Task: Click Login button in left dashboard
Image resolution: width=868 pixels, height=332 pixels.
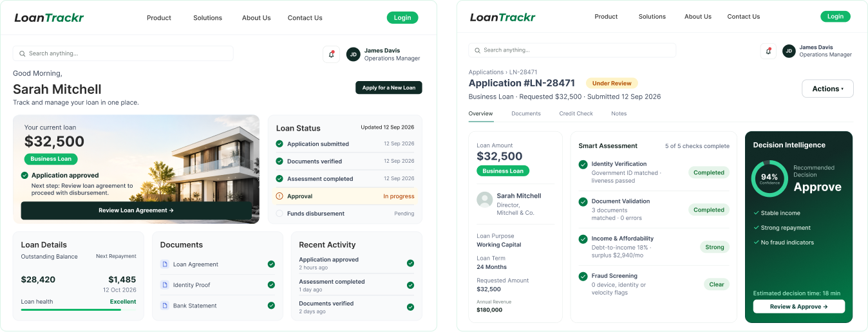Action: tap(402, 18)
